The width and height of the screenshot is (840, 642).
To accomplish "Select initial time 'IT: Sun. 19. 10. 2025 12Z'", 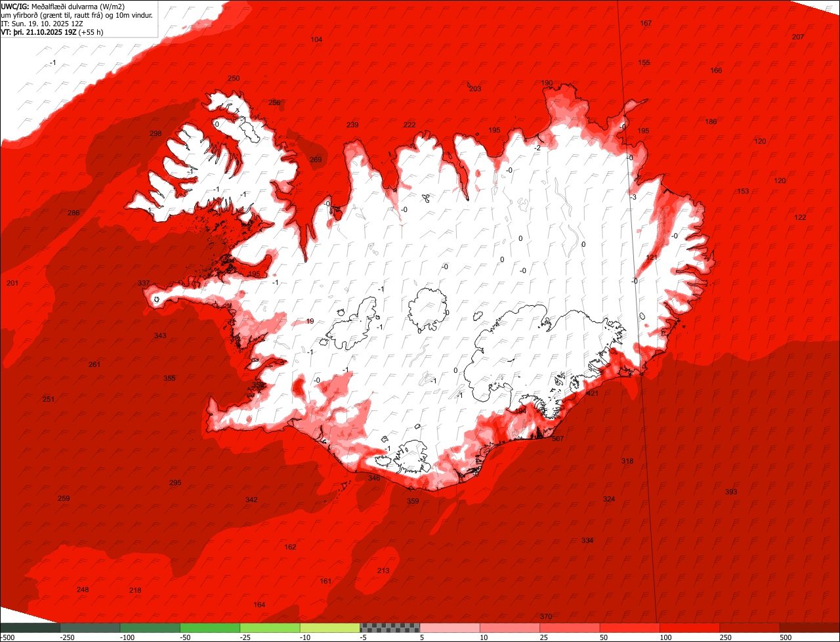I will point(42,24).
